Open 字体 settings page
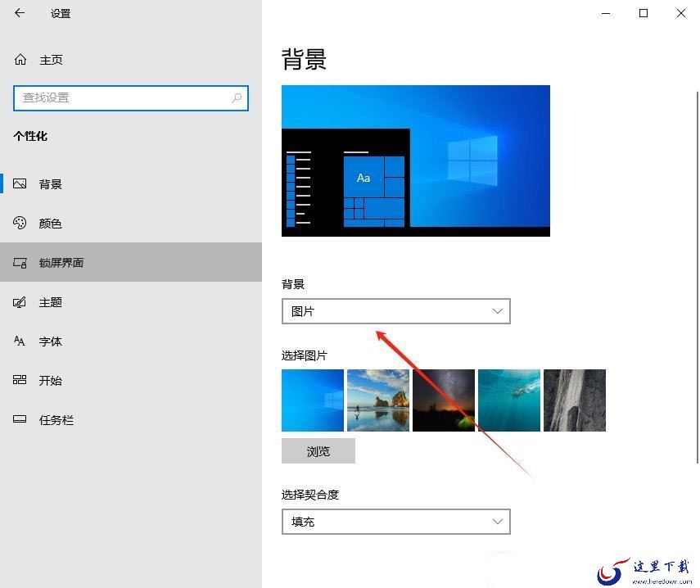Viewport: 700px width, 588px height. [x=131, y=341]
